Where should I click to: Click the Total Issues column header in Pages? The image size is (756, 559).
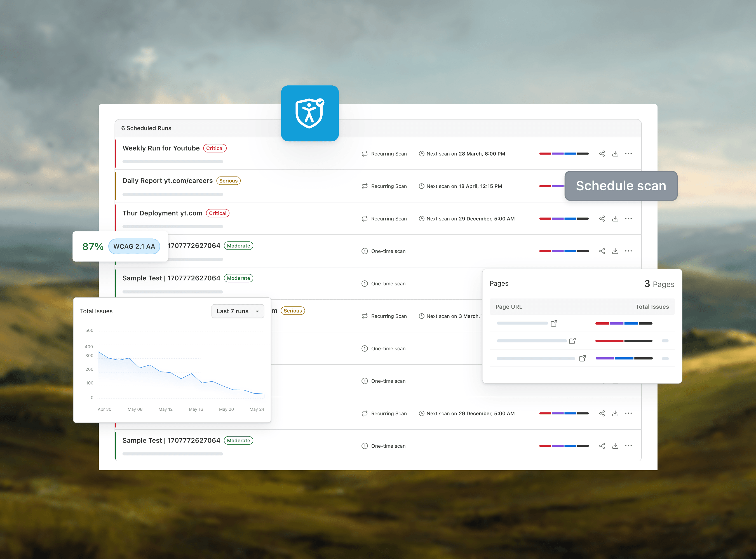pyautogui.click(x=652, y=307)
